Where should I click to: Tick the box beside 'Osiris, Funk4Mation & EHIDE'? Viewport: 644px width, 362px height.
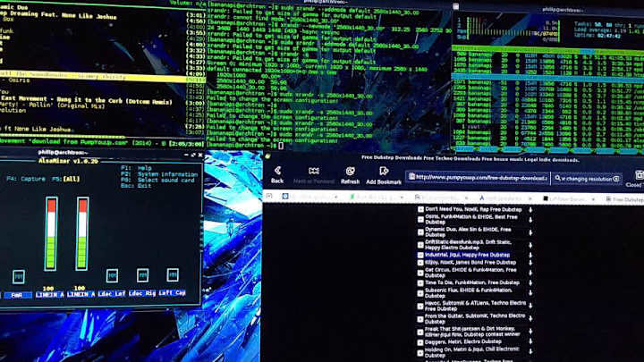(420, 220)
